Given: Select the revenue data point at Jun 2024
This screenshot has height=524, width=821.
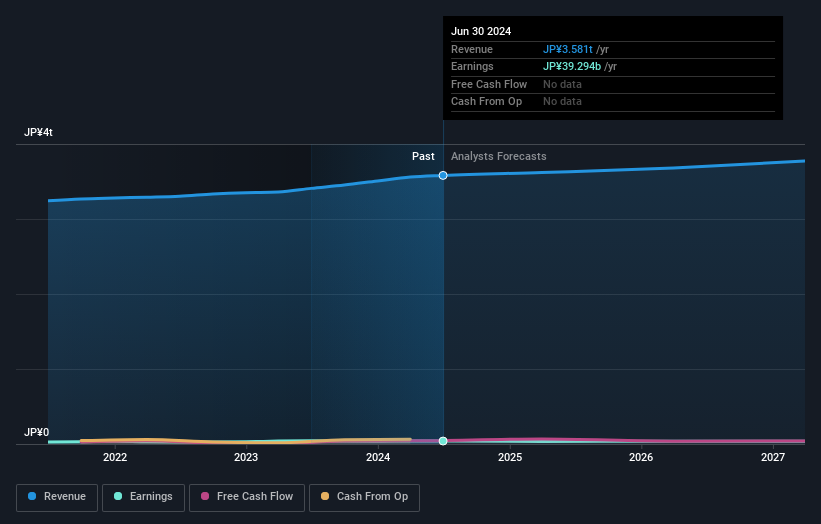Looking at the screenshot, I should coord(443,175).
